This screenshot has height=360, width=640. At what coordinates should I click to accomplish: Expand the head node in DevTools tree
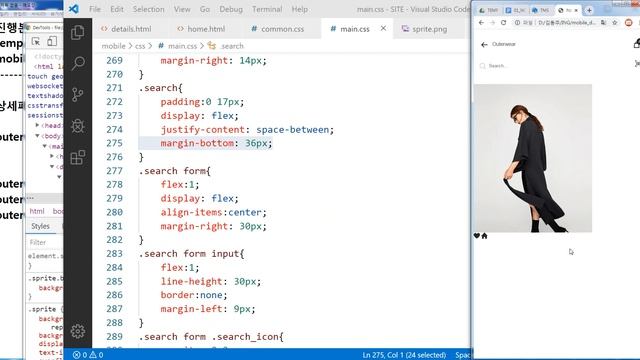[38, 126]
